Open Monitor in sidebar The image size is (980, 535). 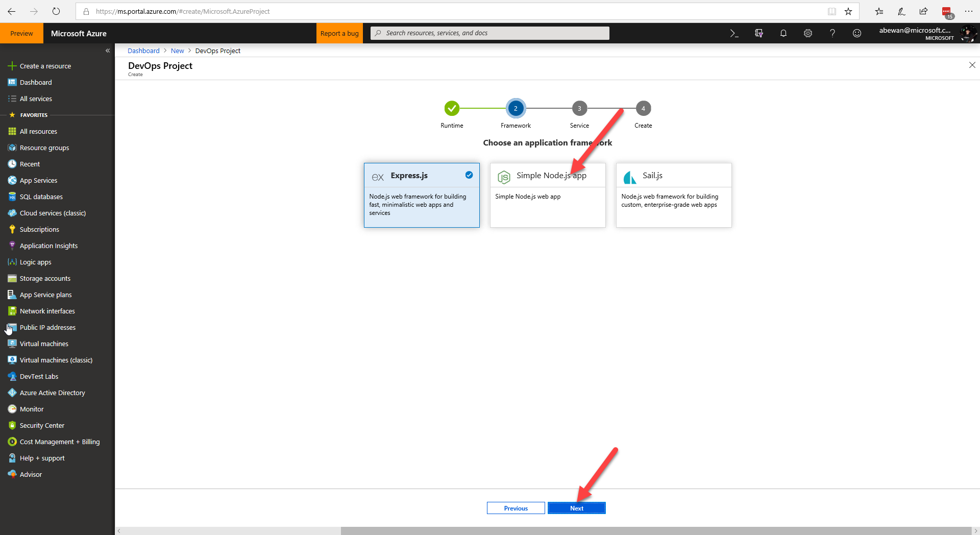coord(32,409)
